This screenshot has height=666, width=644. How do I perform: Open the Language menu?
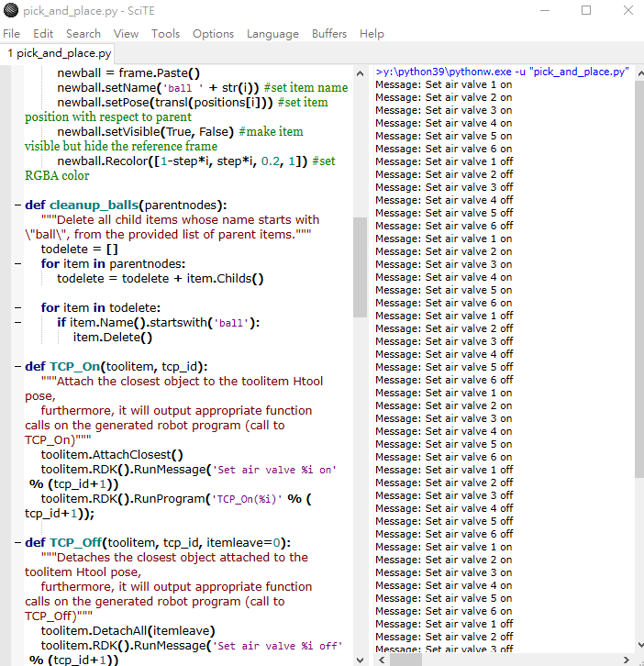272,34
